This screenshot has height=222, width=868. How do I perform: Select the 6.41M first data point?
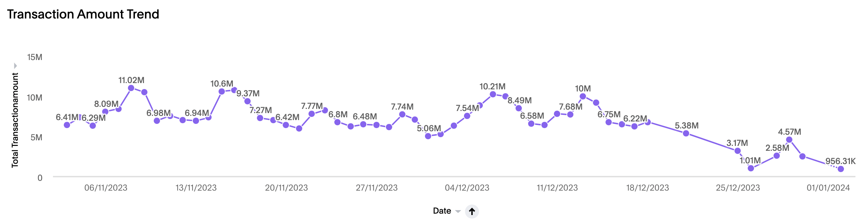(x=67, y=125)
